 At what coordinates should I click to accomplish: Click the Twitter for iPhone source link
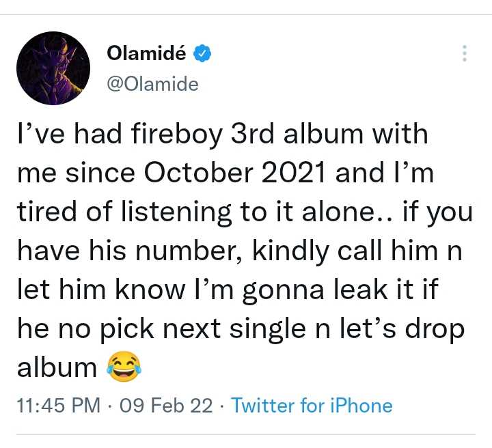click(x=312, y=406)
